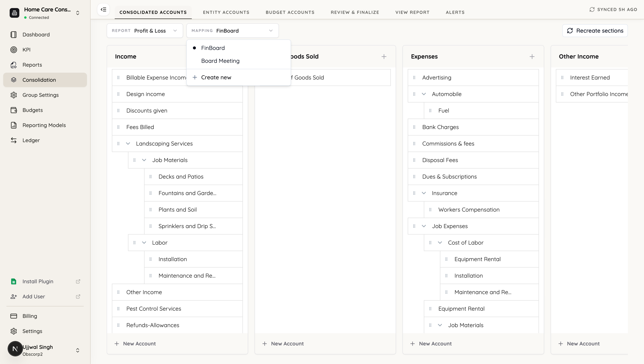Switch to Consolidated Accounts tab

point(153,12)
